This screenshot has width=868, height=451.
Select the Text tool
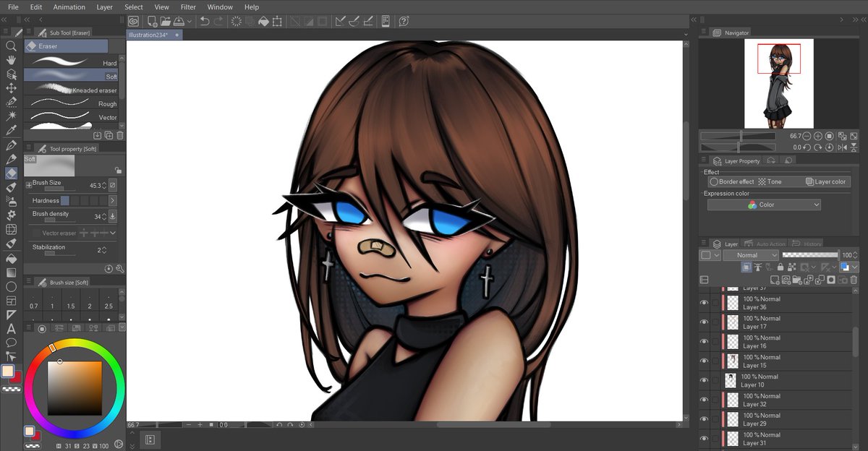11,328
